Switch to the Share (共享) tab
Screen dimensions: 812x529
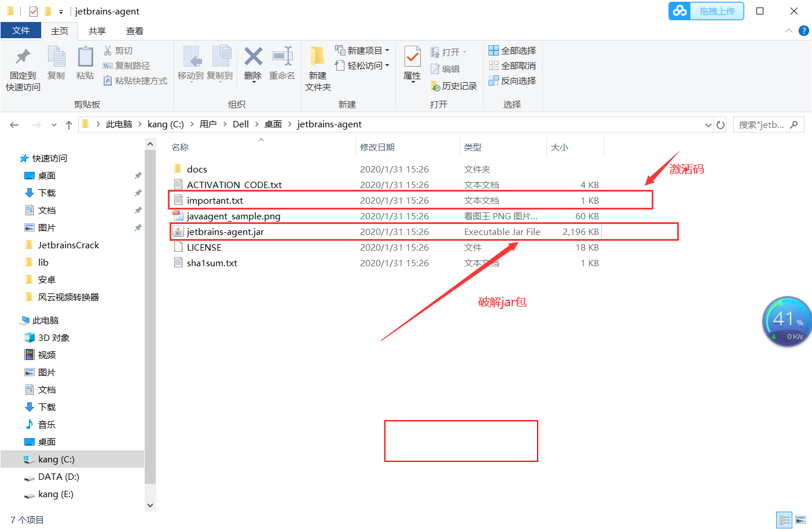[x=97, y=31]
